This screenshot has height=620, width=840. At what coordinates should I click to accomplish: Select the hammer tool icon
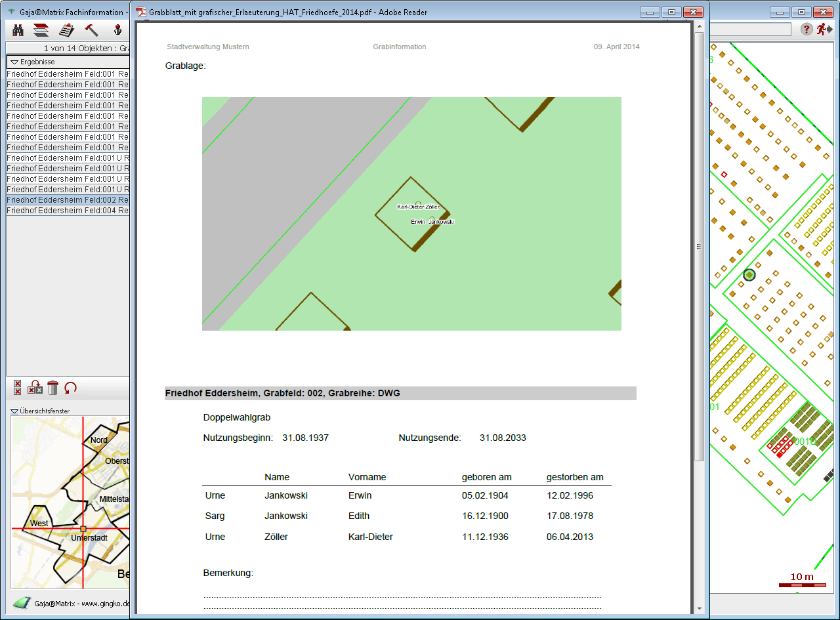click(91, 30)
